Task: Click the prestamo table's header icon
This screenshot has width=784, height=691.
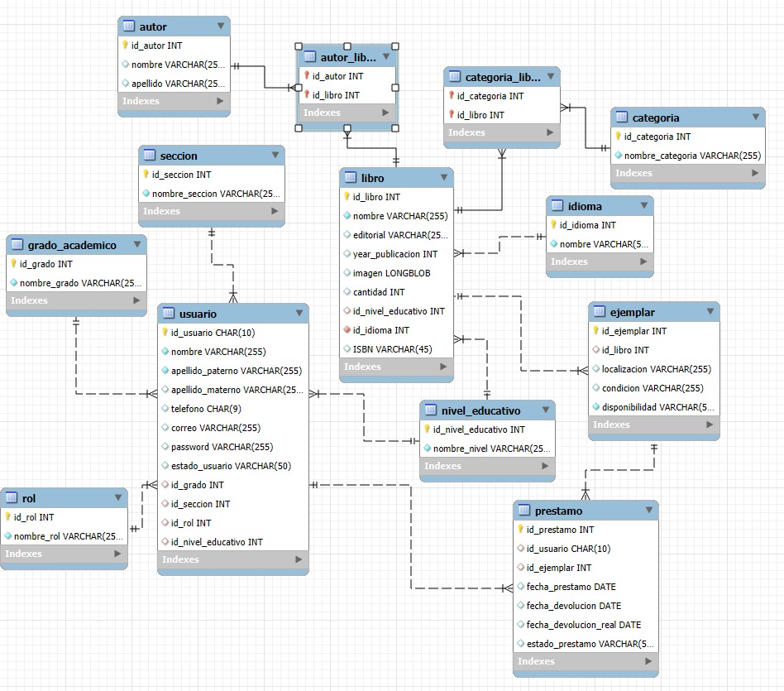Action: pyautogui.click(x=524, y=511)
